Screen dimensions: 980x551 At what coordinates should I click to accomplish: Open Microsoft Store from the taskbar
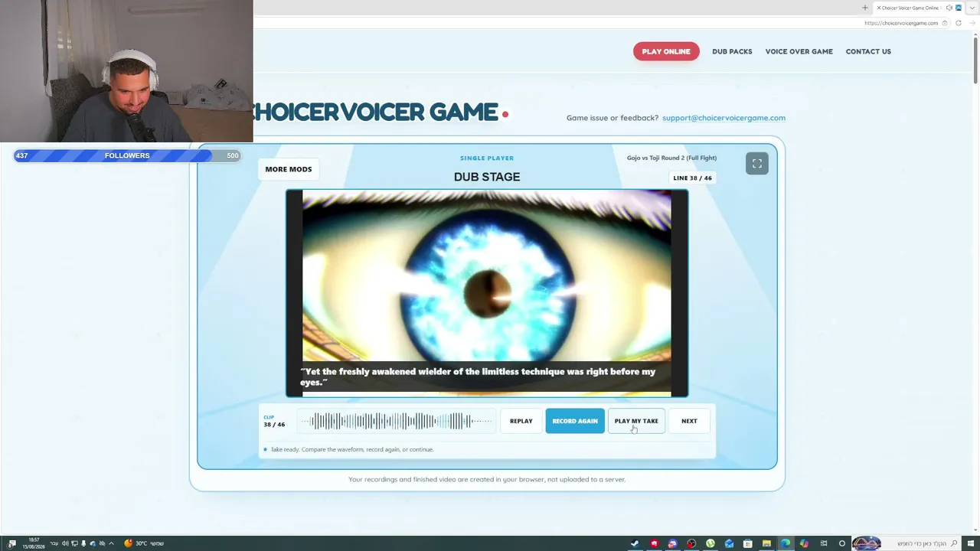tap(748, 543)
